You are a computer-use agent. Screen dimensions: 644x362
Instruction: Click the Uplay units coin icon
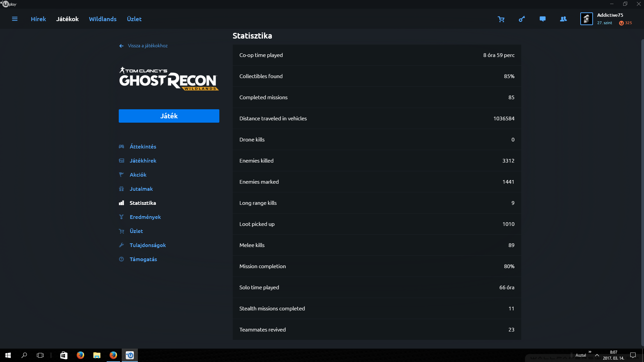click(621, 23)
